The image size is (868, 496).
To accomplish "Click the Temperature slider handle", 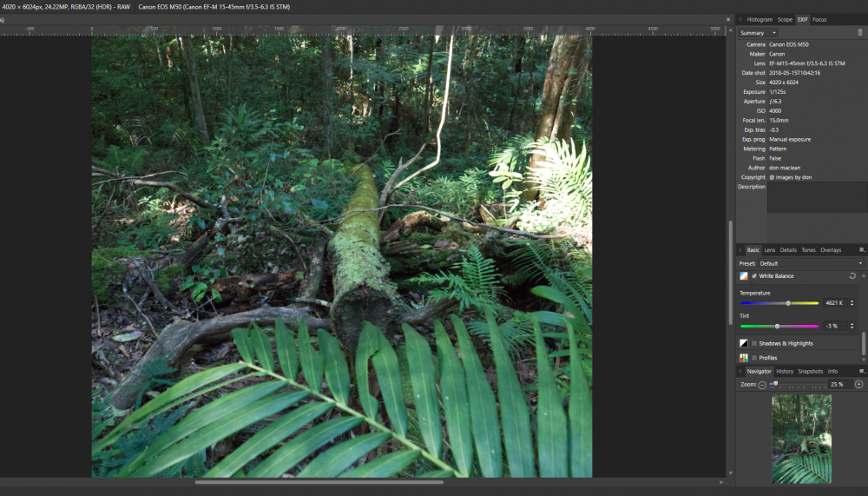I will (788, 303).
